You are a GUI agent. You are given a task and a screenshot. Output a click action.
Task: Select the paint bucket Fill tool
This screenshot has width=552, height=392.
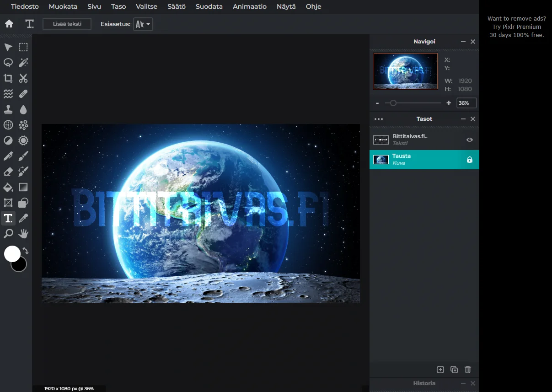[8, 187]
